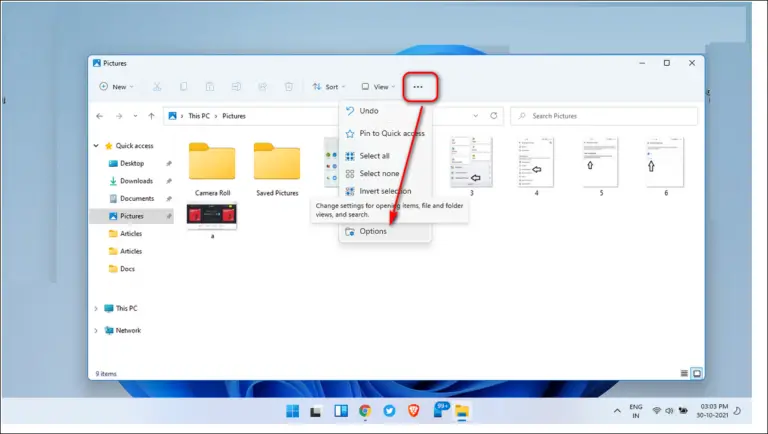Select image thumbnail named 3
This screenshot has width=768, height=434.
pos(472,167)
